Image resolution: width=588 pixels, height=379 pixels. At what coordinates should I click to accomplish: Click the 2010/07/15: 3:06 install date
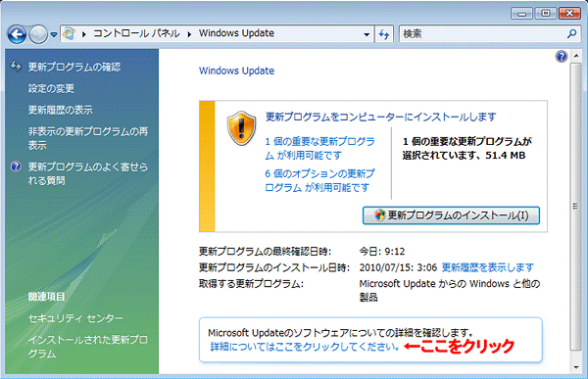[x=398, y=267]
